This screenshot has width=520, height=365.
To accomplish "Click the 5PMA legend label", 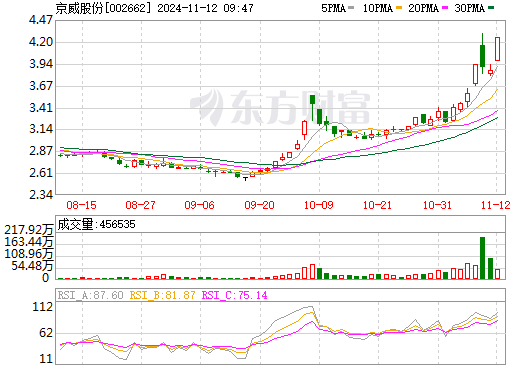I will point(333,8).
